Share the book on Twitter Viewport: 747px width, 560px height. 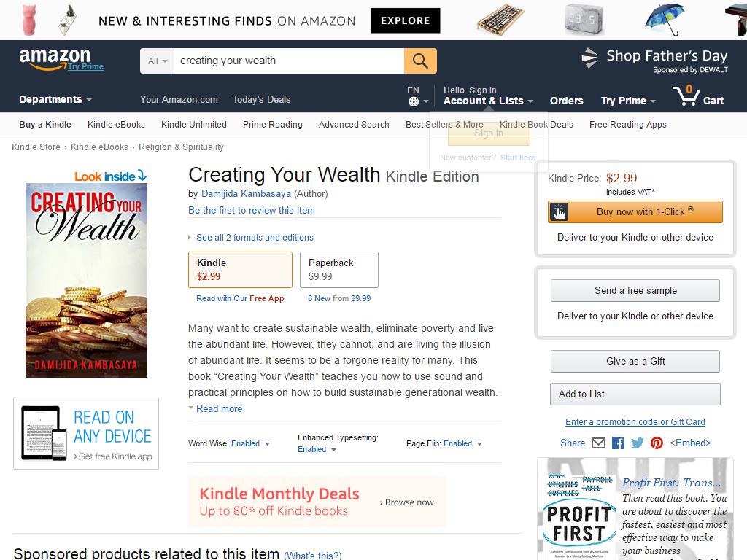coord(637,443)
